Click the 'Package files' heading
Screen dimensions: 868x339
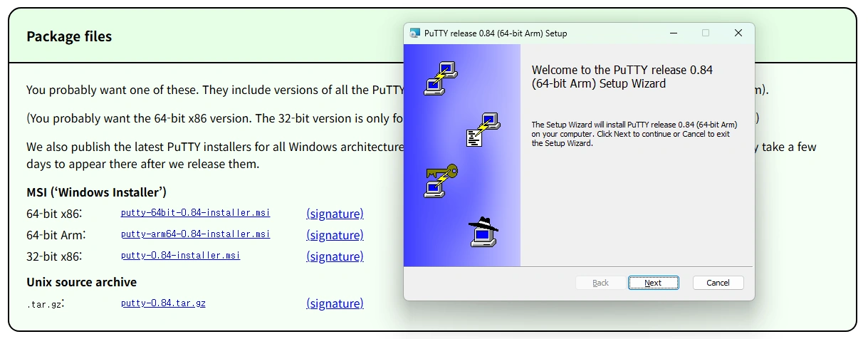pyautogui.click(x=69, y=36)
